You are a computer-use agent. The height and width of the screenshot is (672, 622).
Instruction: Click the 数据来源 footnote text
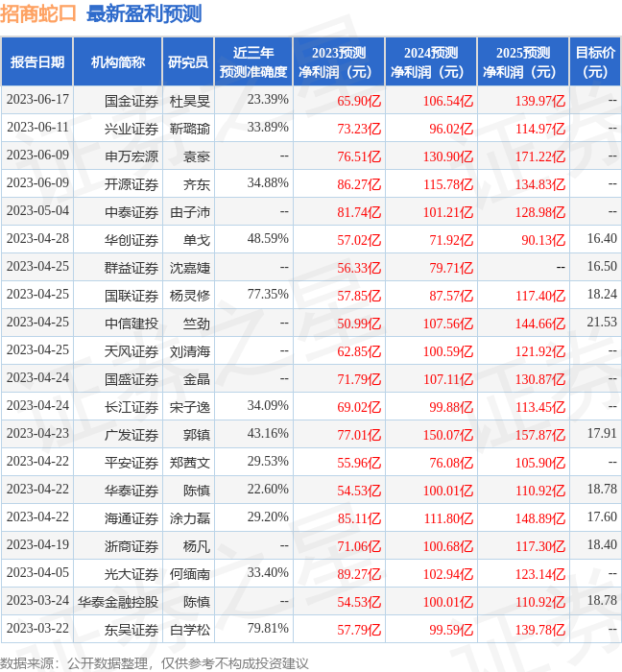[x=155, y=663]
